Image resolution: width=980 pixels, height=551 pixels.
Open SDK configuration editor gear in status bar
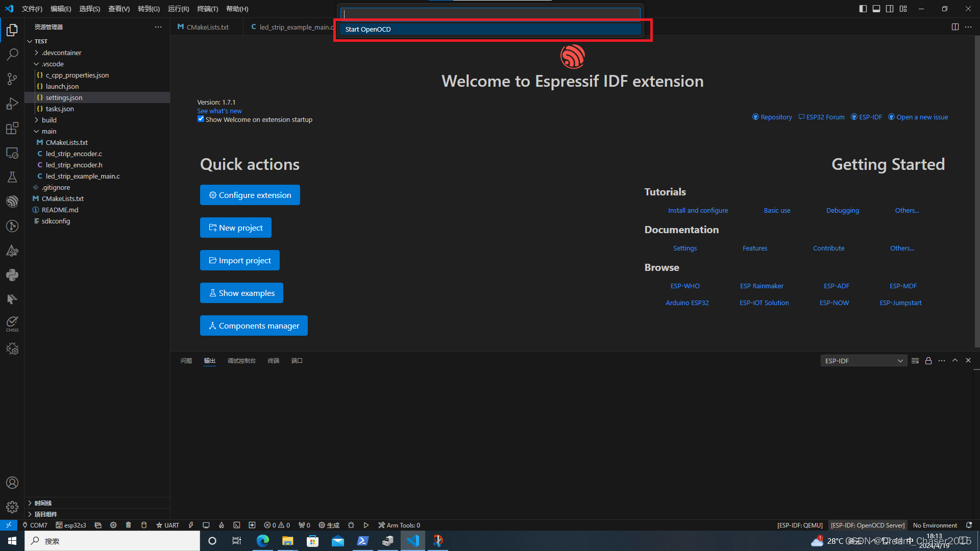[113, 525]
